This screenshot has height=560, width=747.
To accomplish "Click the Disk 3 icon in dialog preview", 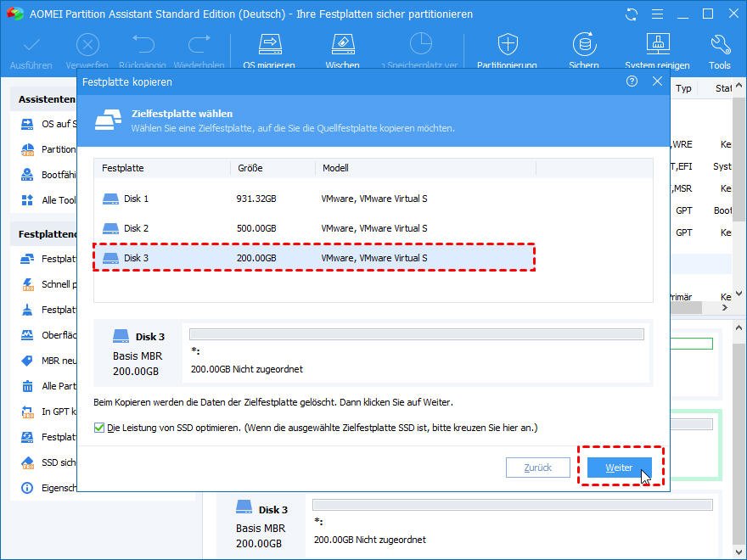I will (121, 336).
